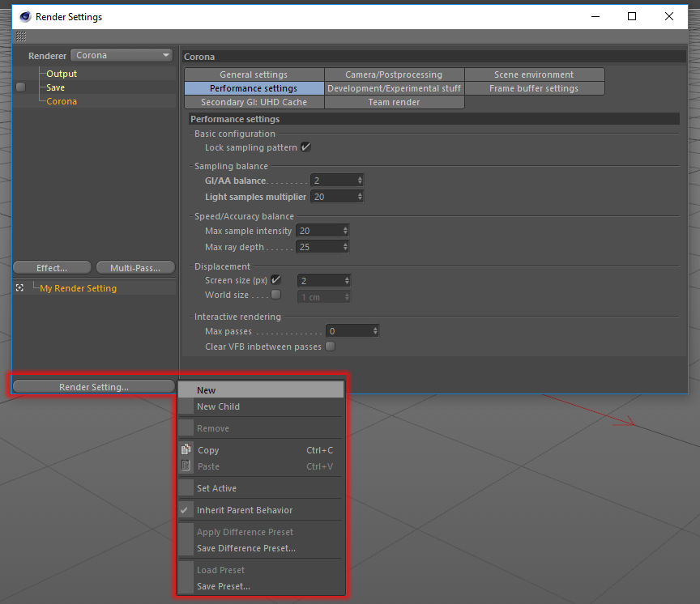Click the Screen size value stepper arrows
This screenshot has height=604, width=700.
(347, 281)
